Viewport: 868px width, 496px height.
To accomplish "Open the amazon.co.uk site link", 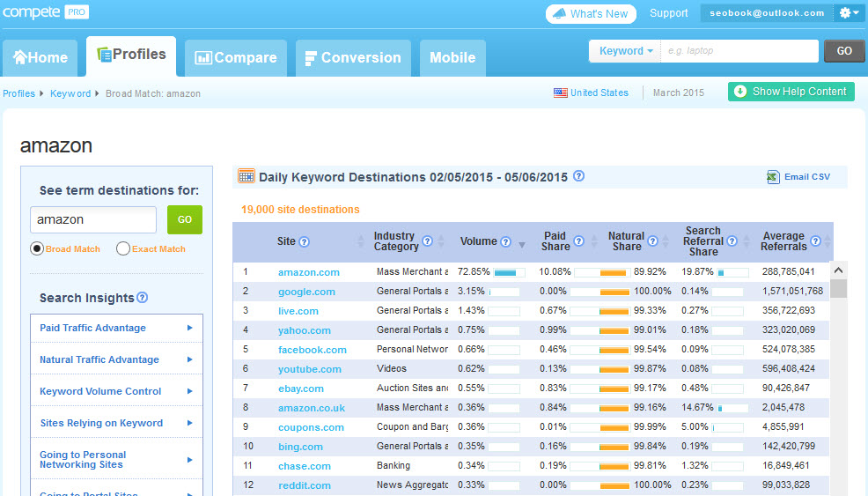I will pos(312,408).
